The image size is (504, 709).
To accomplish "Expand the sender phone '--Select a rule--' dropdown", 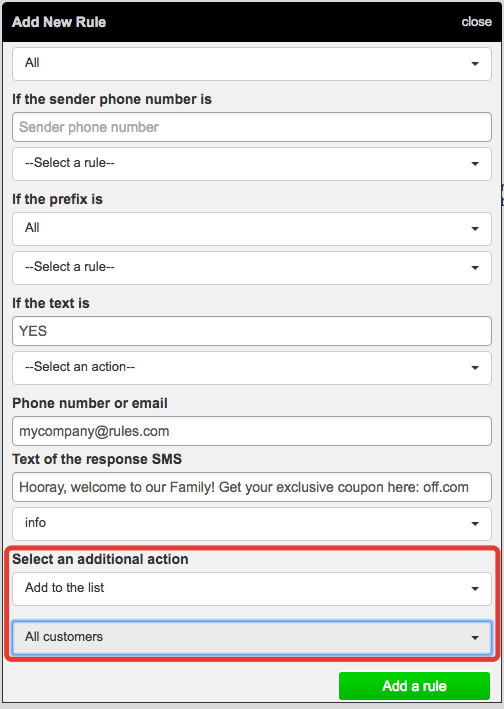I will (252, 164).
